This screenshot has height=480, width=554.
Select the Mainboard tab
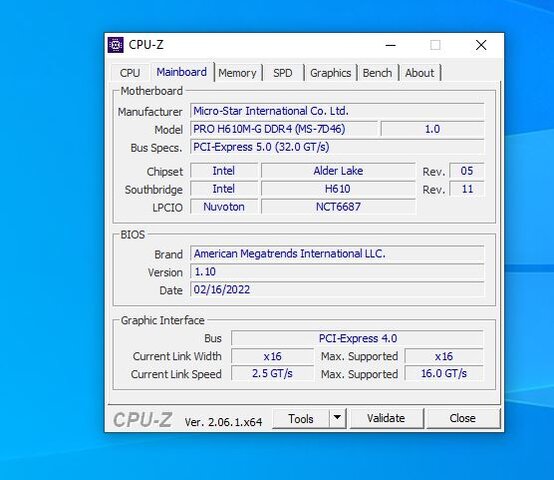coord(182,72)
